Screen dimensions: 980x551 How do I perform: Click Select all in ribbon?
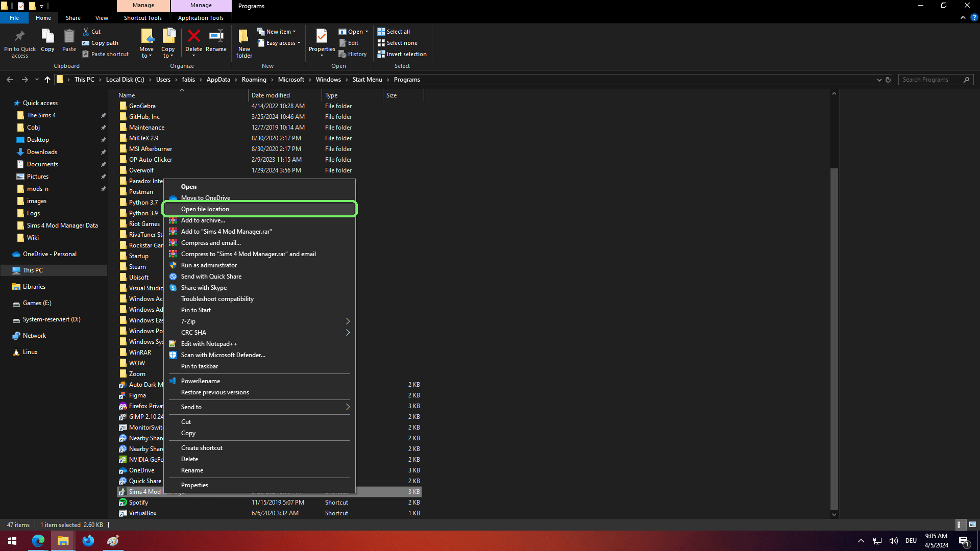tap(394, 32)
